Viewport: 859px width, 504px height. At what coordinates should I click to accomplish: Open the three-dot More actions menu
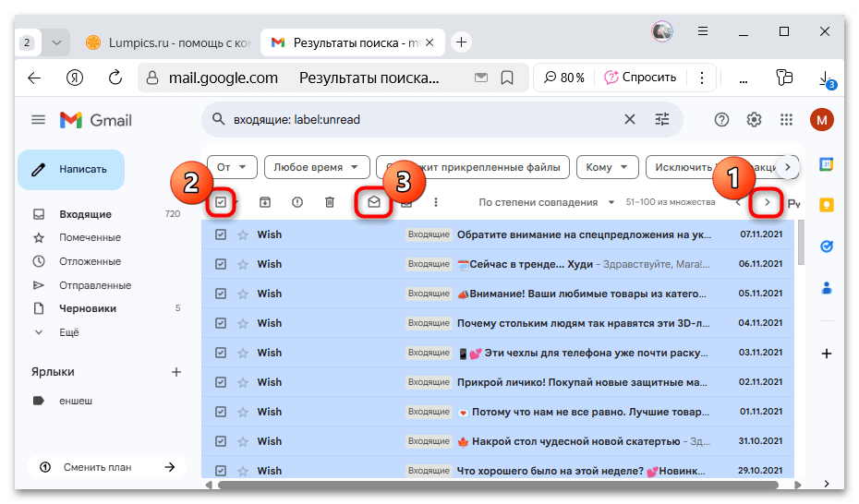tap(436, 202)
